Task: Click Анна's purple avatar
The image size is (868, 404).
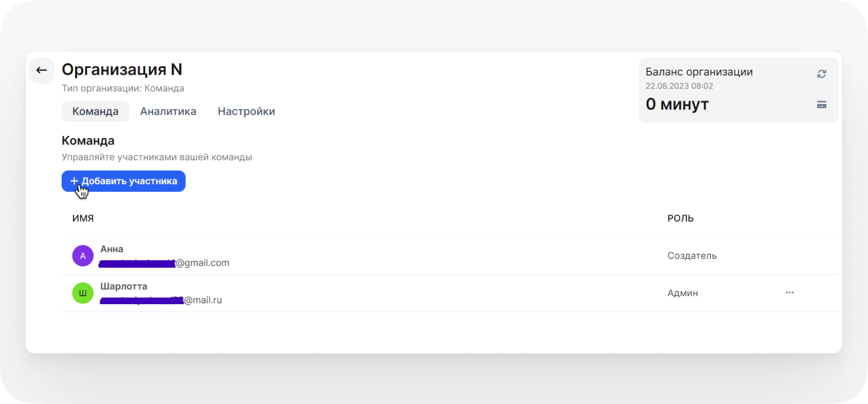Action: (x=83, y=256)
